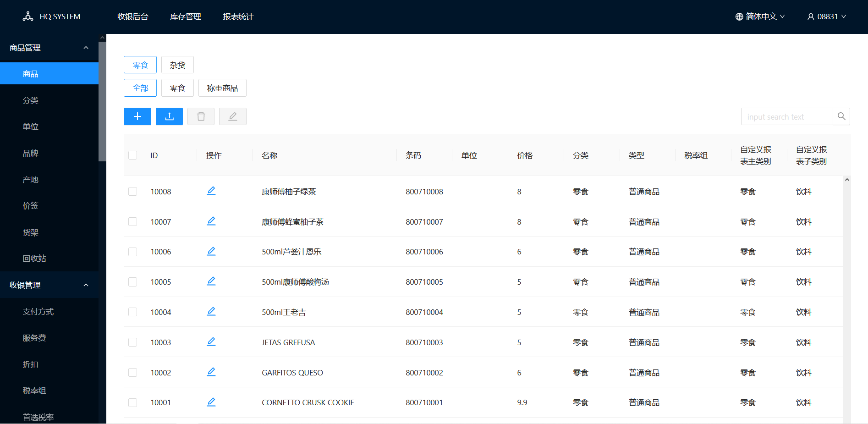
Task: Click the ID column header
Action: [x=154, y=155]
